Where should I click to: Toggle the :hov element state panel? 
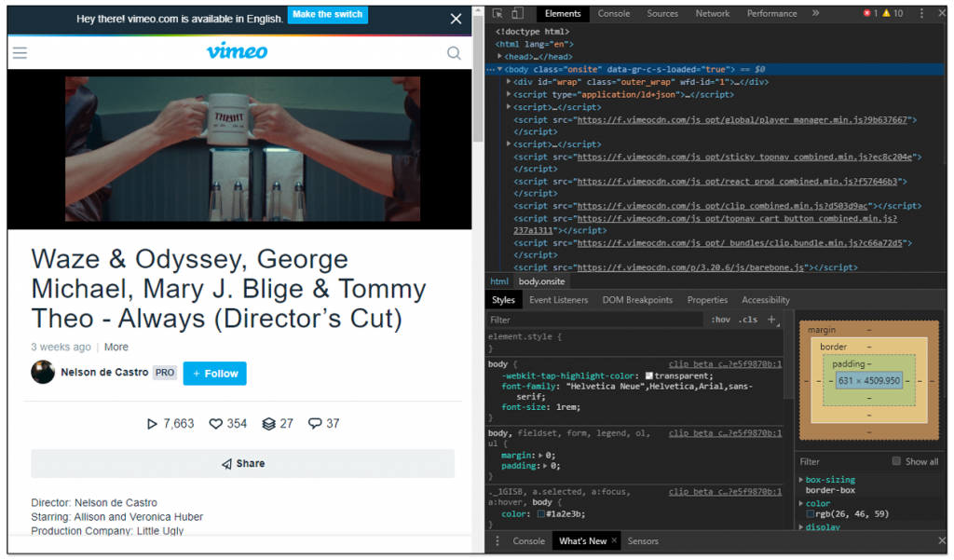(721, 320)
